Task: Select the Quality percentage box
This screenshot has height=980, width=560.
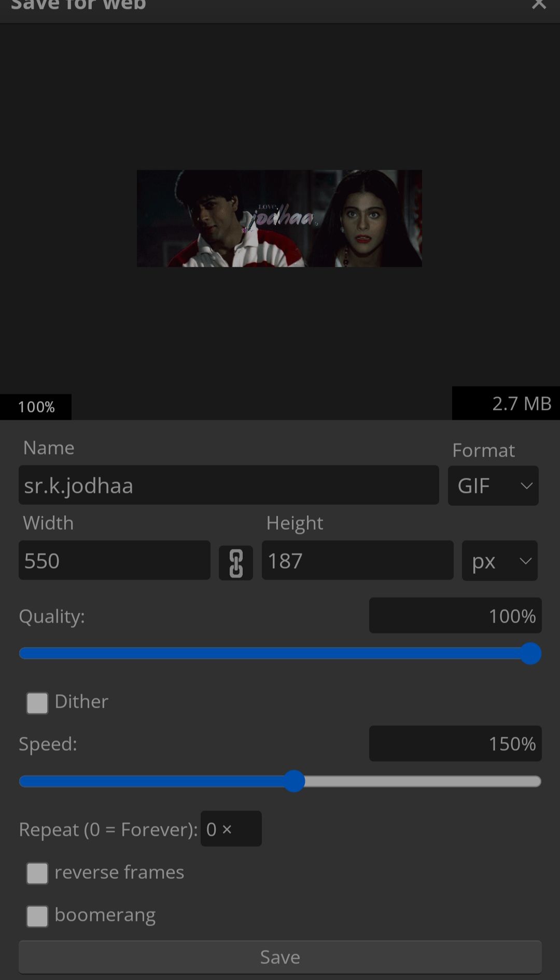Action: (x=455, y=616)
